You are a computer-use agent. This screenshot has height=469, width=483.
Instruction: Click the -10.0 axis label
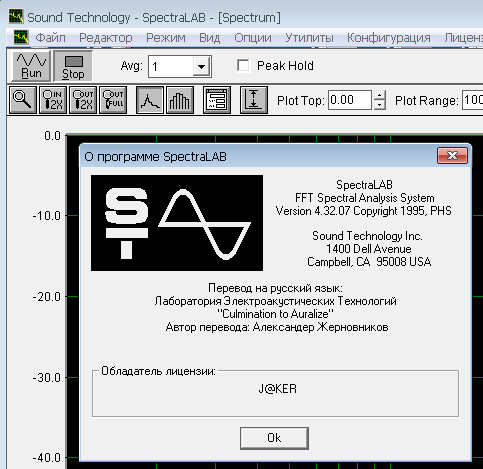47,216
